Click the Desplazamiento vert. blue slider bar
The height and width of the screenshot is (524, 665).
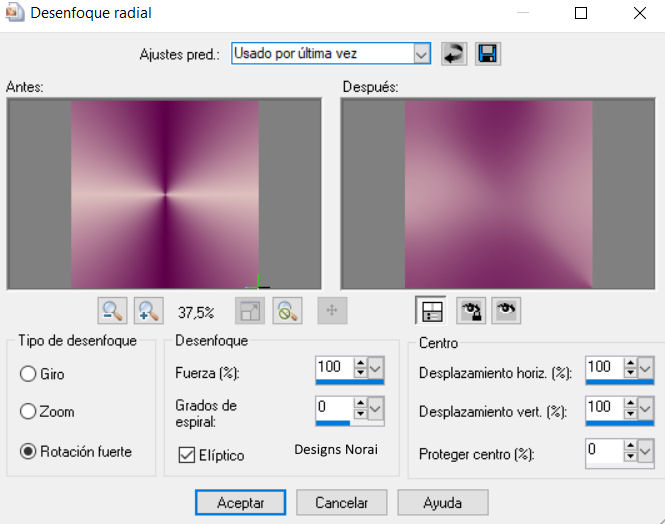click(x=620, y=423)
